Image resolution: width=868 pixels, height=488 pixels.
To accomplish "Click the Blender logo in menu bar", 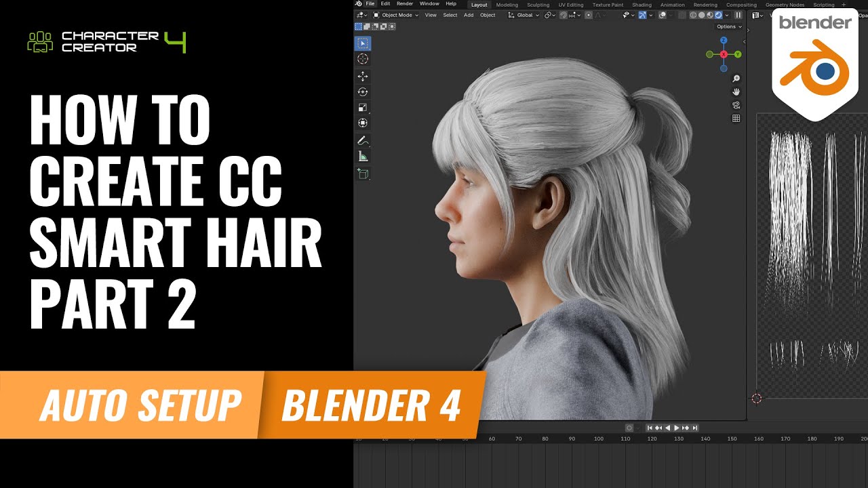I will pyautogui.click(x=360, y=4).
